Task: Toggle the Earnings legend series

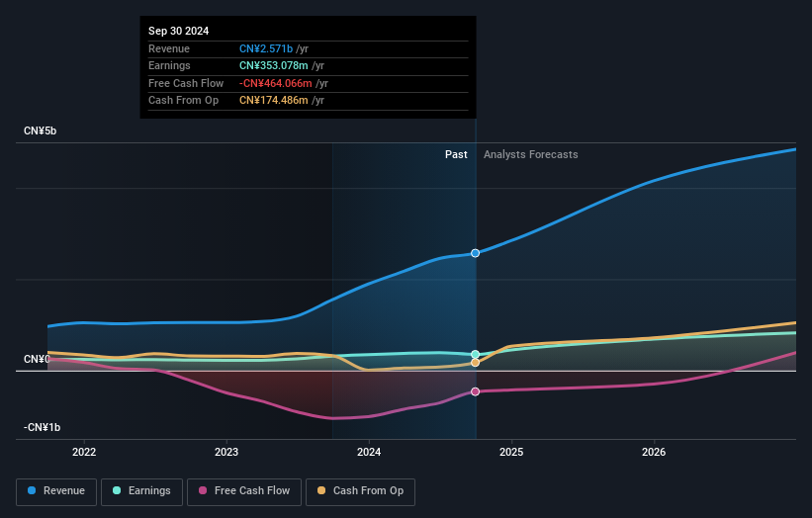Action: tap(141, 491)
